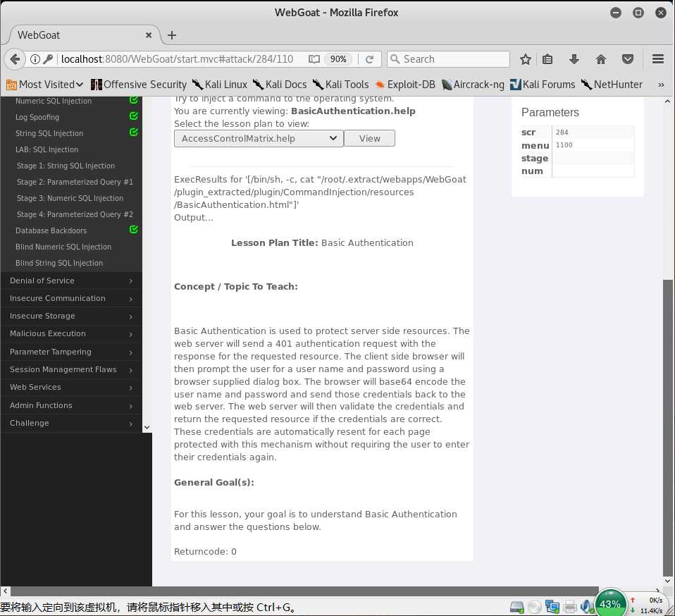This screenshot has height=616, width=675.
Task: Click the Database Backdoors completed checkmark
Action: tap(134, 230)
